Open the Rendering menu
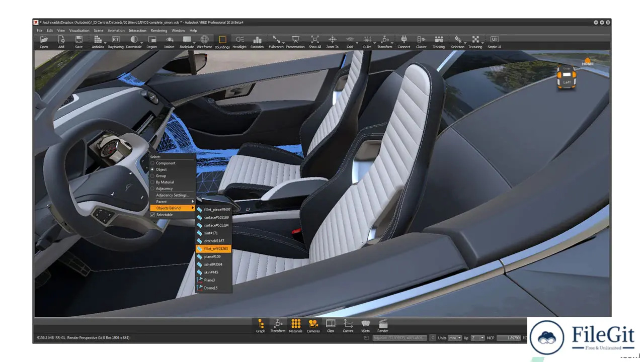 pos(159,31)
